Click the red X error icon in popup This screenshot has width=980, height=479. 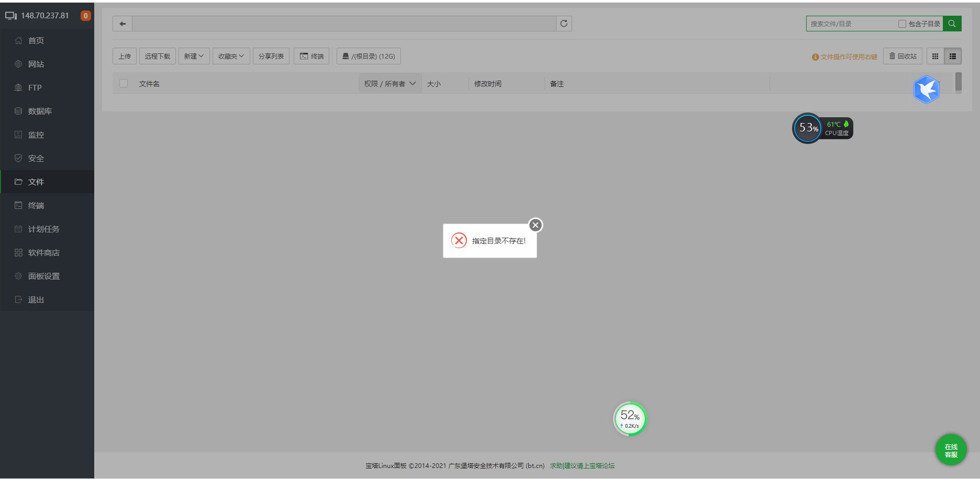[459, 240]
